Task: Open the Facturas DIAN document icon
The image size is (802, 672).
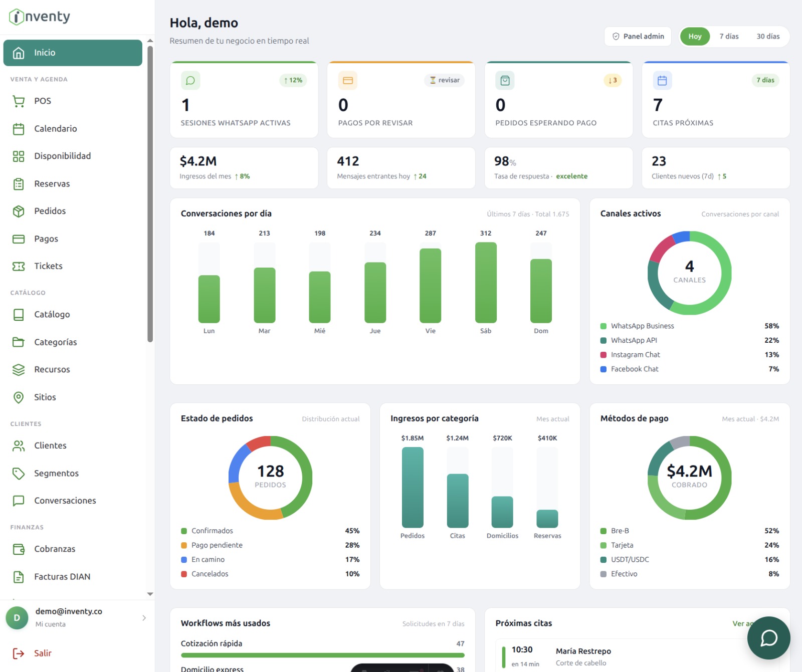Action: 19,577
